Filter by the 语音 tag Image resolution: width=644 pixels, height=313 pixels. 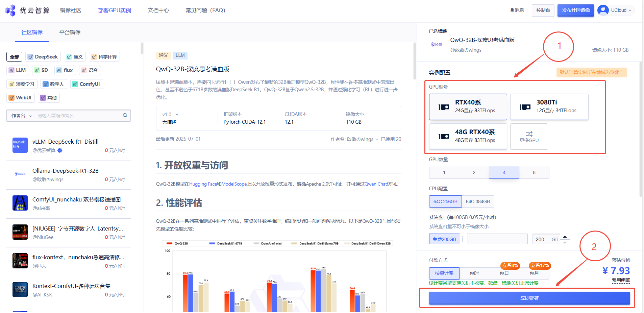[x=90, y=70]
